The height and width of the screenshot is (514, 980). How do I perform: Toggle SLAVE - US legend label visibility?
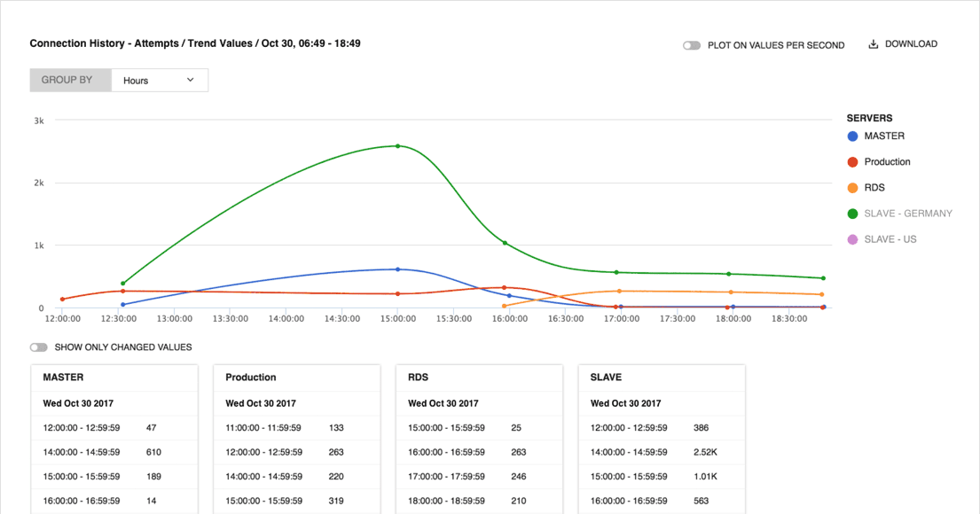(890, 239)
